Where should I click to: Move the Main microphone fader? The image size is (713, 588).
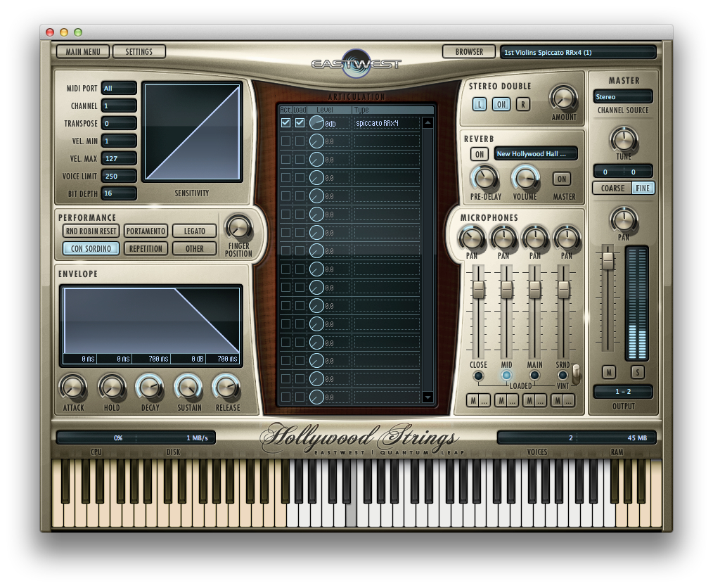tap(534, 289)
